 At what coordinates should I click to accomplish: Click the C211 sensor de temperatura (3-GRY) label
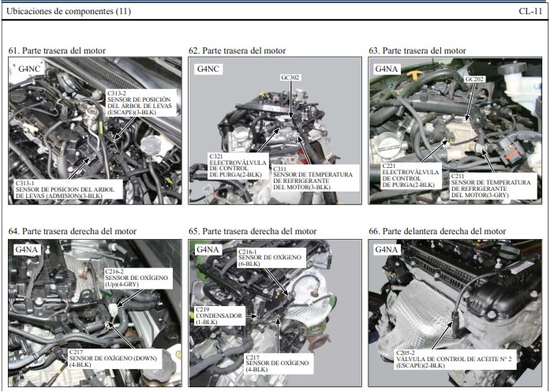click(493, 186)
